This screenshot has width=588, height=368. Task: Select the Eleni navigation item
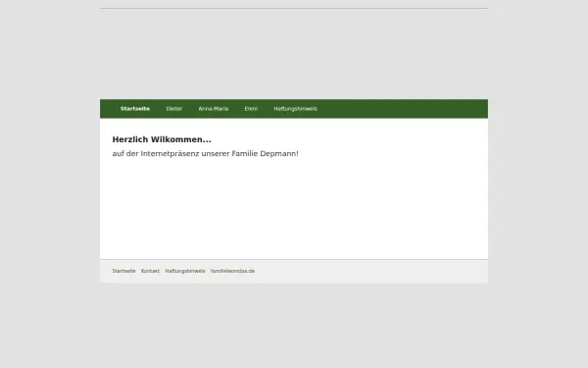[x=251, y=109]
